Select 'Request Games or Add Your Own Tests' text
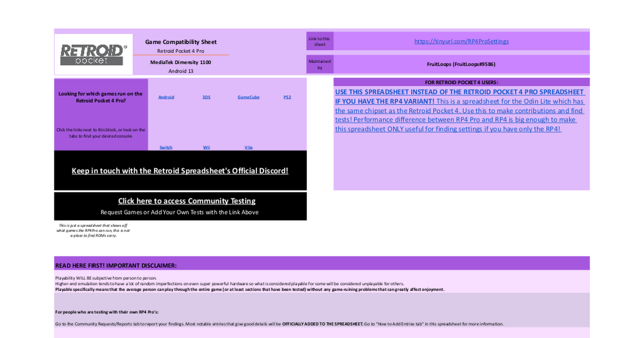The height and width of the screenshot is (338, 644). point(180,212)
